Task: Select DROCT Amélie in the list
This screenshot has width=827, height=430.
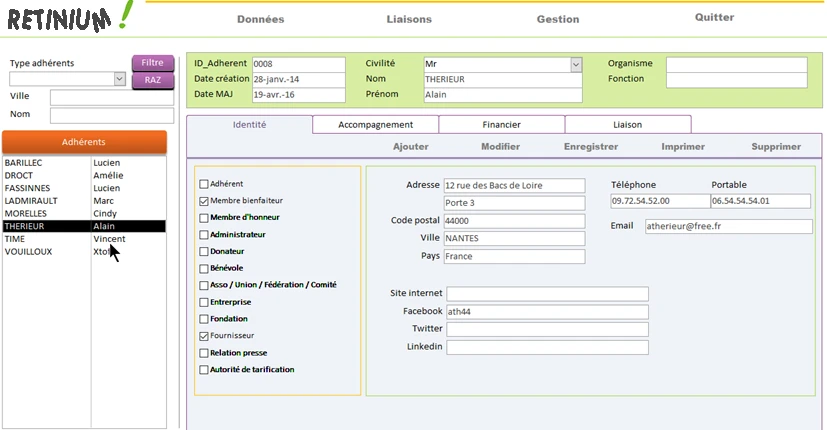Action: [84, 175]
